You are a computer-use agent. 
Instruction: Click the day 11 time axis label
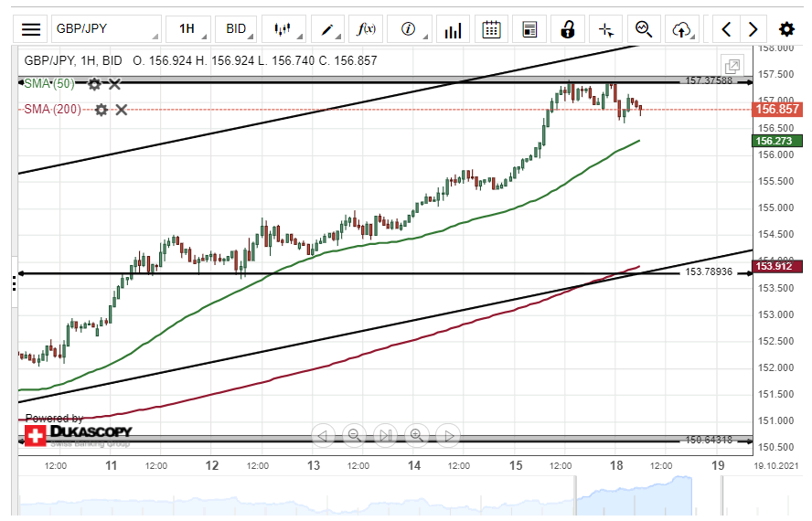111,465
